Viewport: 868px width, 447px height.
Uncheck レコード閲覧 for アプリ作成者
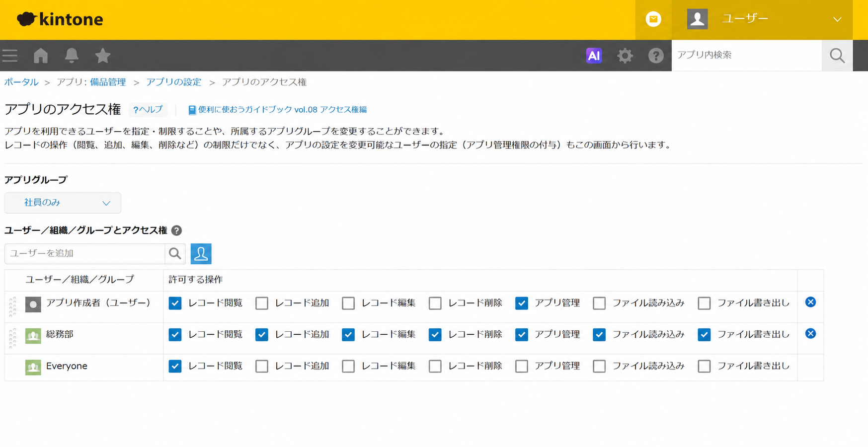click(175, 303)
